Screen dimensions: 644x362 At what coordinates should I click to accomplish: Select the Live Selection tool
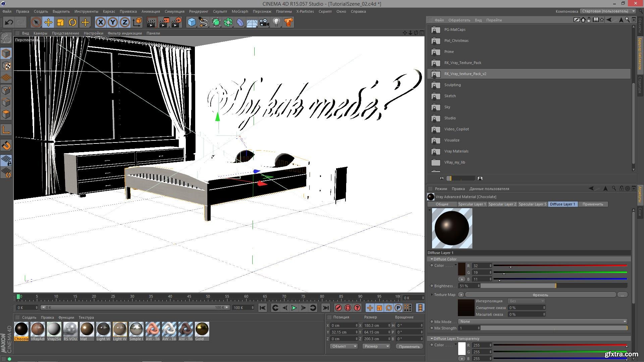[36, 22]
